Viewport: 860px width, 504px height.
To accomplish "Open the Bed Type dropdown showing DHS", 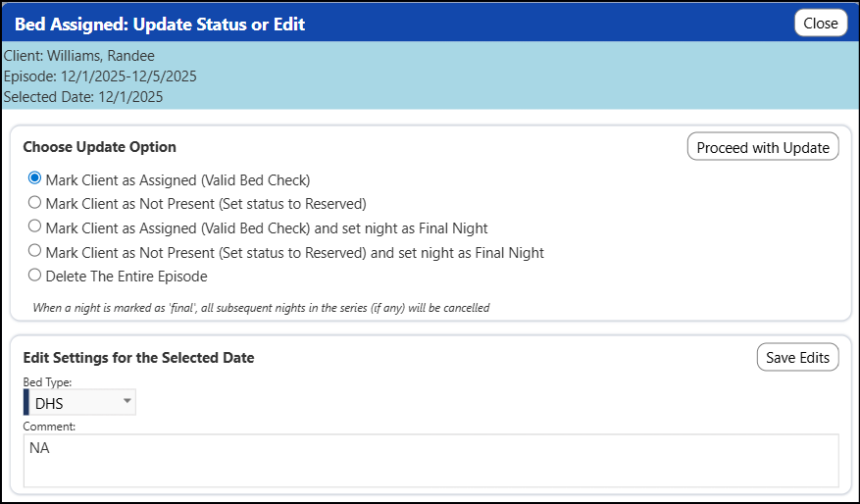I will tap(79, 403).
